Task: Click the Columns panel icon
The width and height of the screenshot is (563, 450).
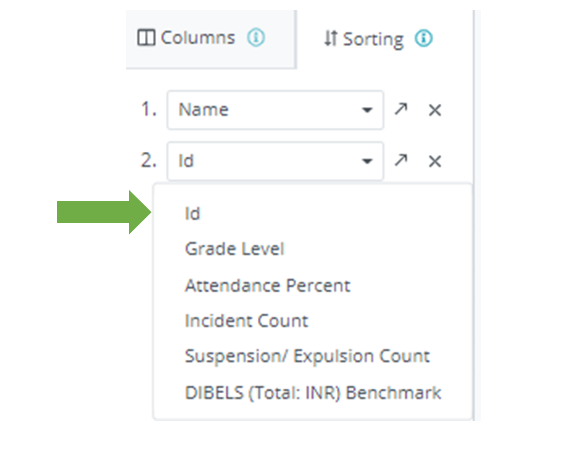Action: 146,37
